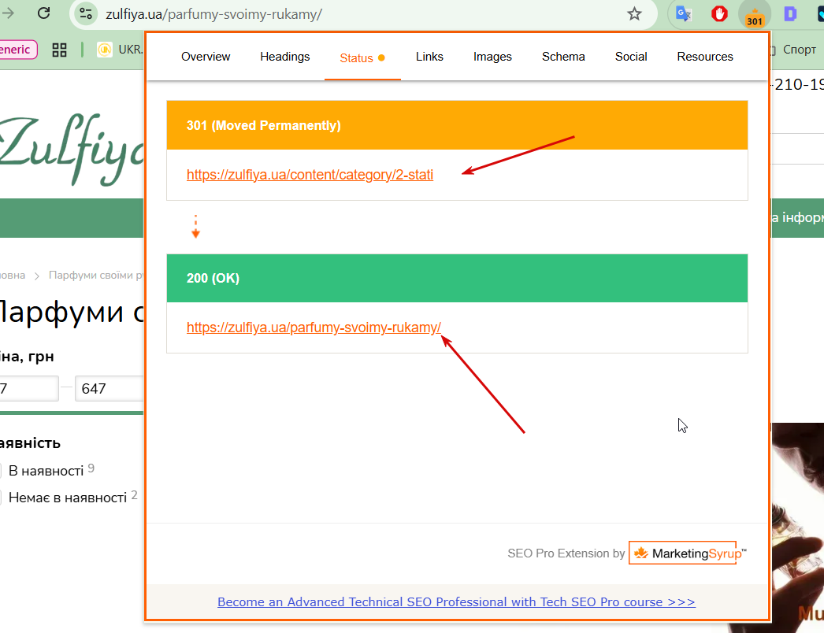The image size is (824, 644).
Task: Open the parfumy-svoimy-rukamy final URL link
Action: (314, 328)
